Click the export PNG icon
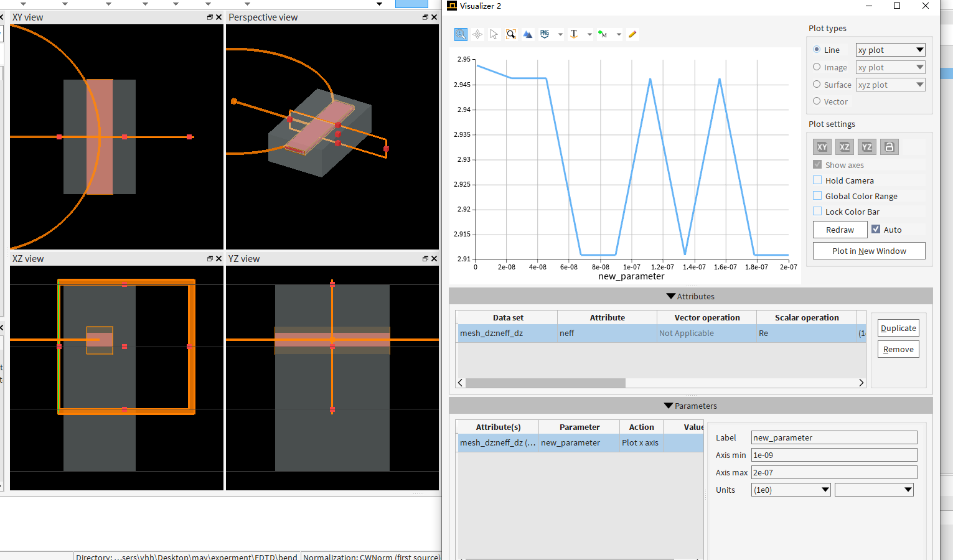Screen dimensions: 953x560 (x=545, y=34)
